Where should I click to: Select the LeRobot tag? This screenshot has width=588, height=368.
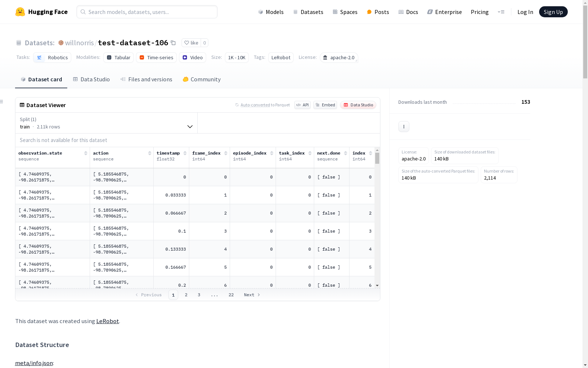coord(281,57)
